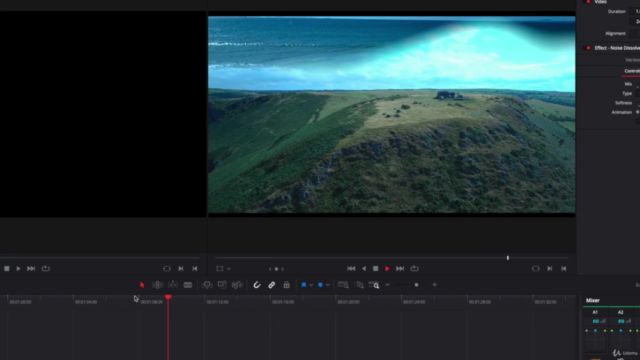The height and width of the screenshot is (360, 640).
Task: Activate the Dynamic Trim Mode tool
Action: (x=173, y=285)
